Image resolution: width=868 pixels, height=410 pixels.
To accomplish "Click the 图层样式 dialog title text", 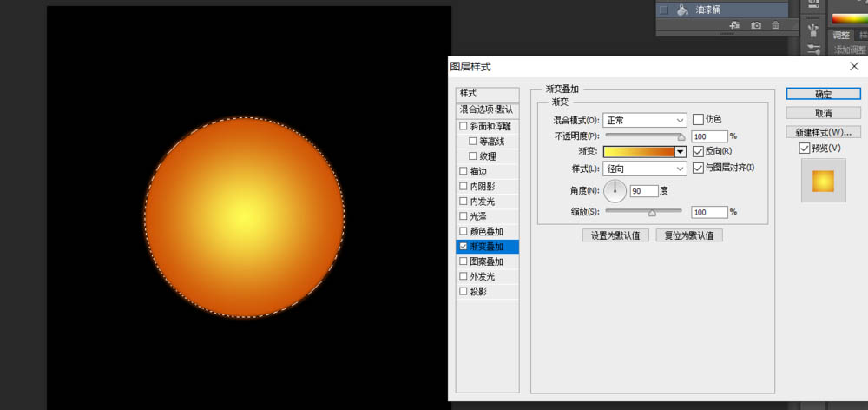I will (470, 67).
